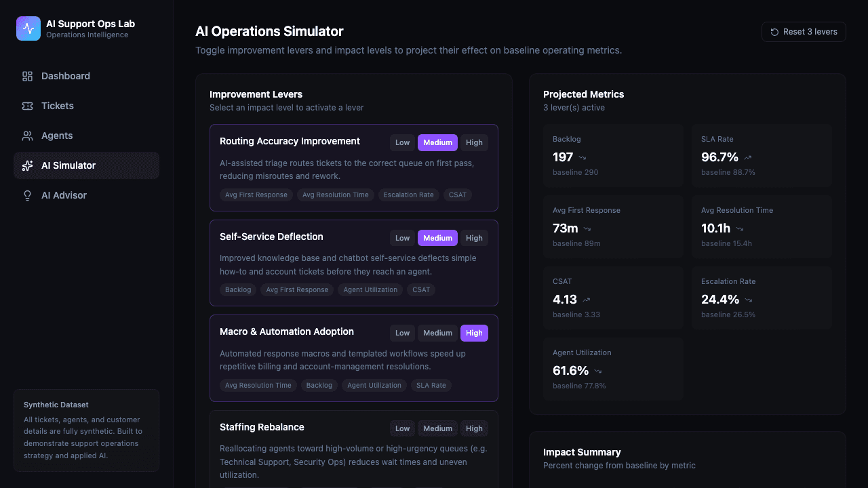The image size is (868, 488).
Task: Click the Backlog tag under Self-Service Deflection
Action: click(x=238, y=289)
